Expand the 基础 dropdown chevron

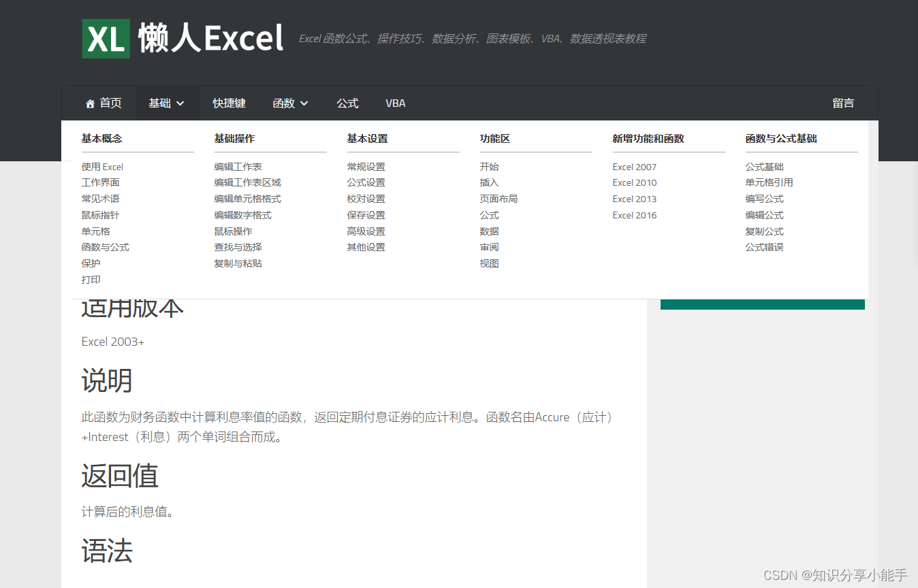point(180,103)
